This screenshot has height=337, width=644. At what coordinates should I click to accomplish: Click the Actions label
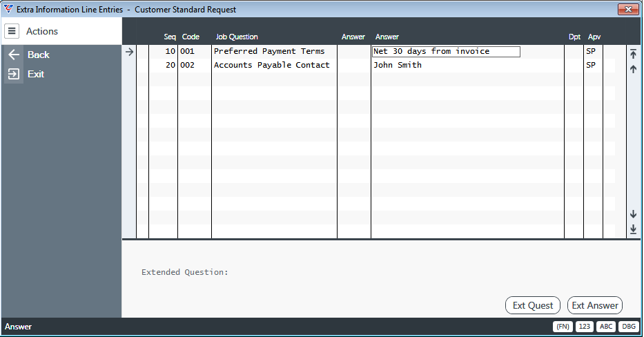pyautogui.click(x=42, y=31)
